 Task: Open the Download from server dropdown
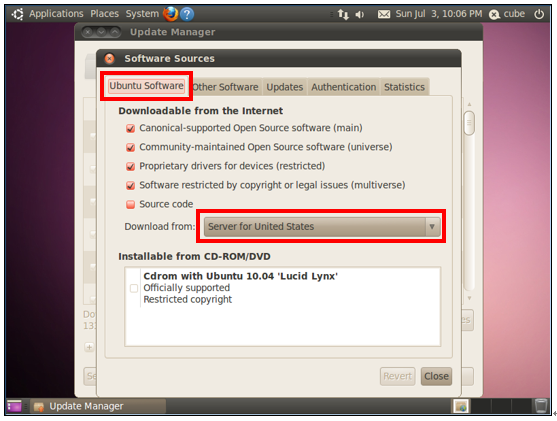click(x=322, y=227)
